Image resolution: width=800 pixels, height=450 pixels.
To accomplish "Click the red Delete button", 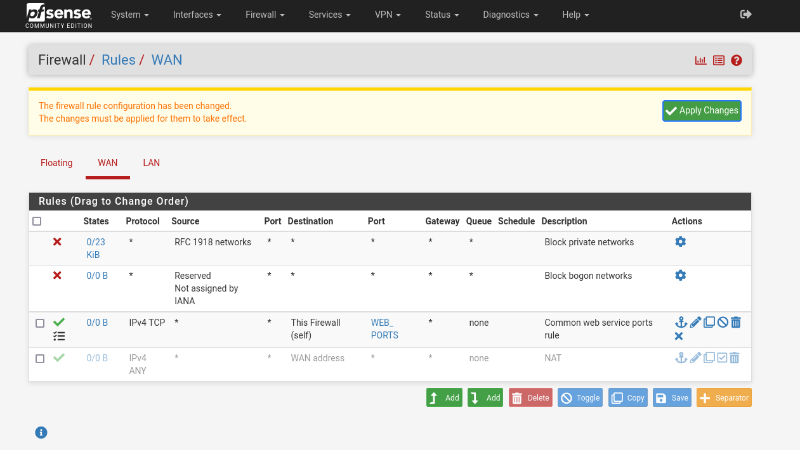I will pyautogui.click(x=531, y=398).
